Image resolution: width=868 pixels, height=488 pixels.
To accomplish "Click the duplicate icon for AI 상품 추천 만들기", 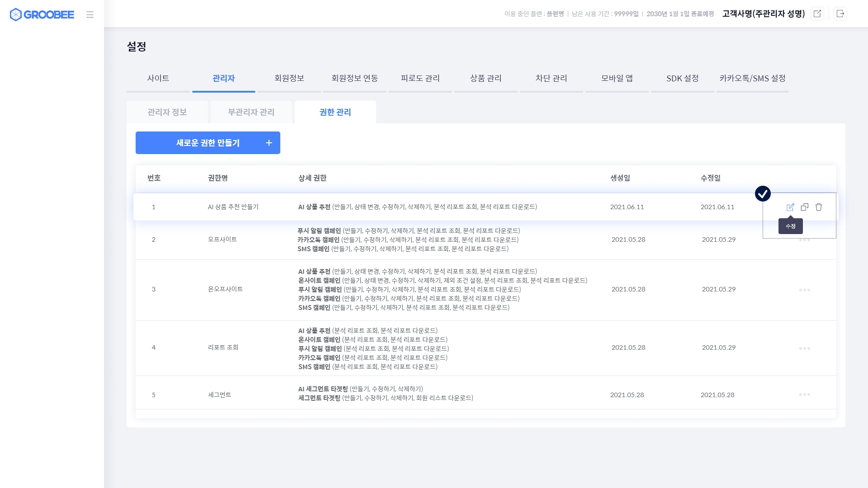I will click(805, 207).
